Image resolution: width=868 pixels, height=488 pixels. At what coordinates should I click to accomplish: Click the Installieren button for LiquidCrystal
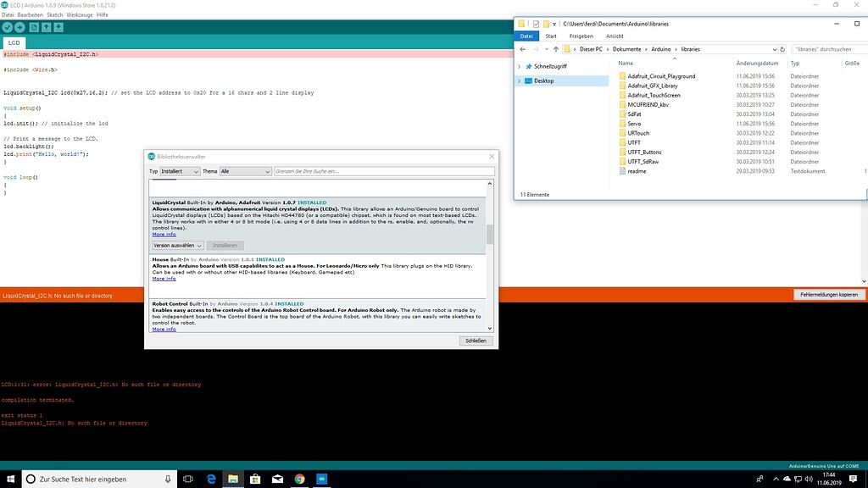click(x=225, y=246)
